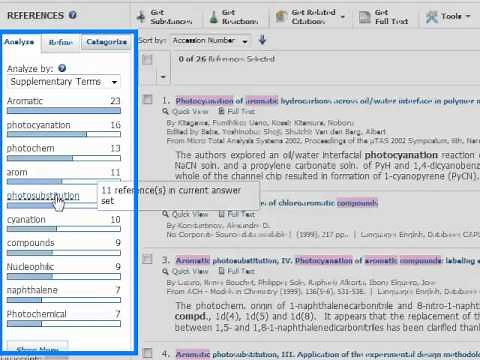Click Quick View magnifier for reference 1
The height and width of the screenshot is (360, 480).
pos(166,111)
